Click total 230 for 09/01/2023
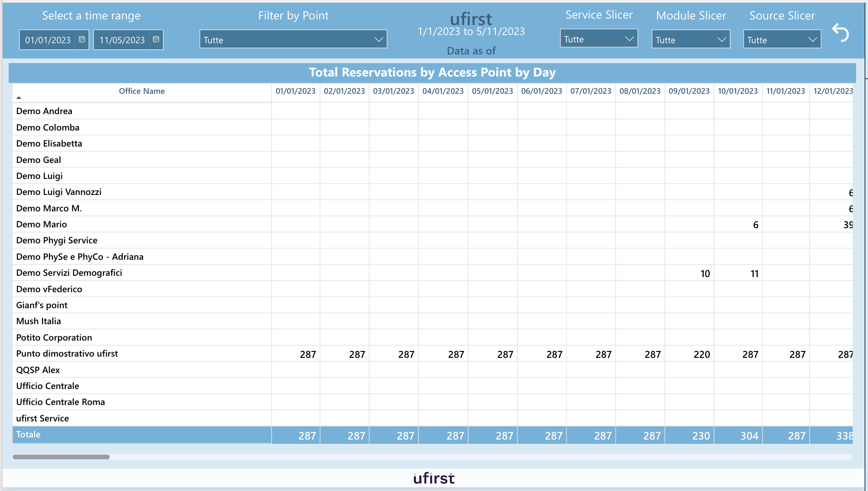The width and height of the screenshot is (868, 491). click(x=701, y=436)
